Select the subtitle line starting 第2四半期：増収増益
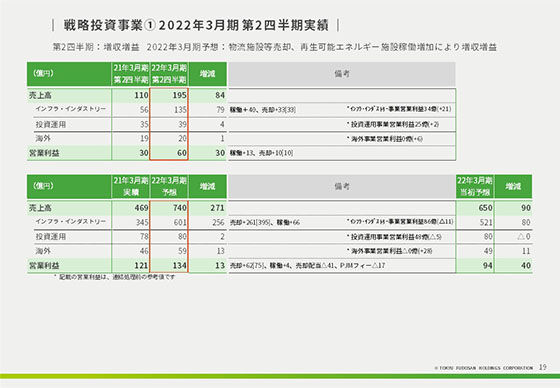 tap(275, 47)
